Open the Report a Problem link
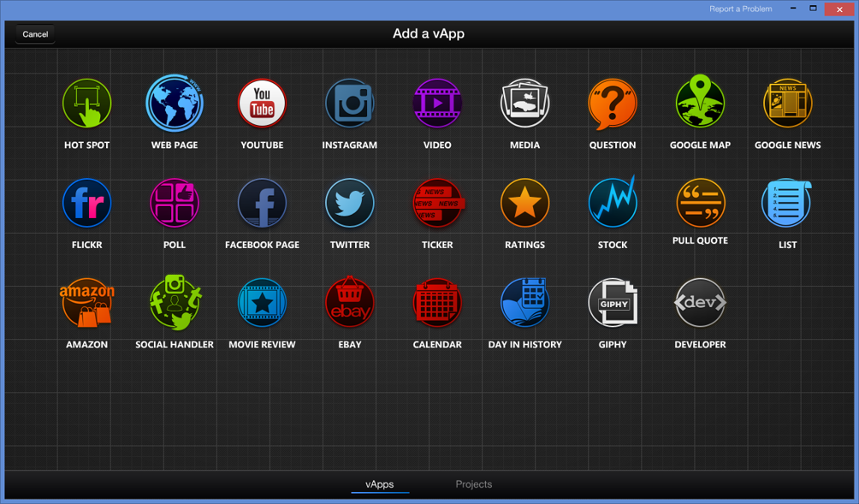 pos(740,9)
